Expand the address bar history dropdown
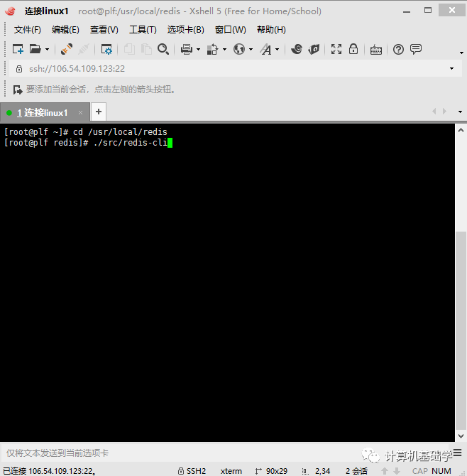 pyautogui.click(x=452, y=69)
